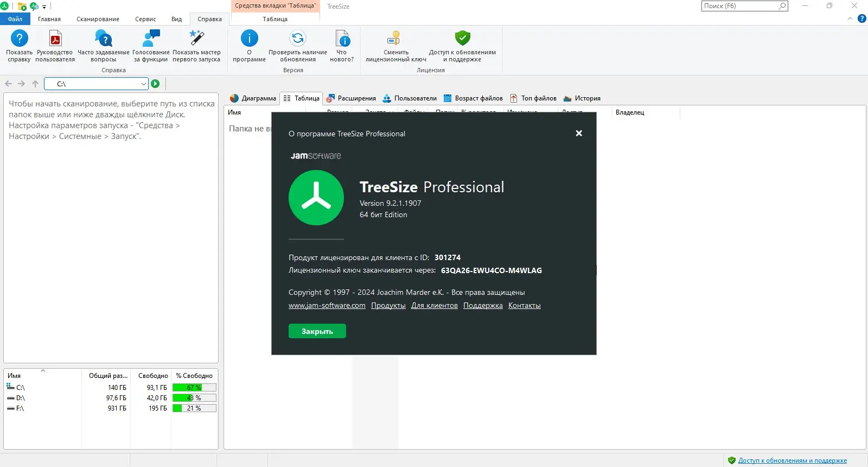Open the What's New icon

click(342, 39)
